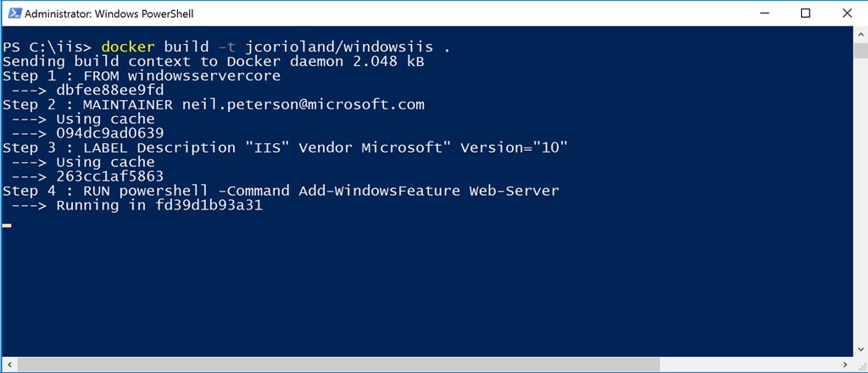
Task: Close the Administrator PowerShell window
Action: tap(847, 14)
